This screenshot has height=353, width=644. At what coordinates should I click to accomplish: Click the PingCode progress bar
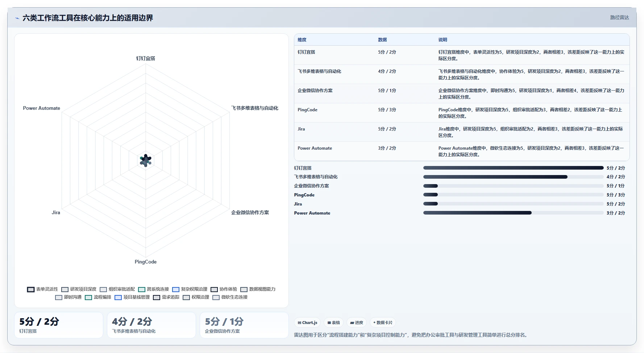pyautogui.click(x=513, y=195)
